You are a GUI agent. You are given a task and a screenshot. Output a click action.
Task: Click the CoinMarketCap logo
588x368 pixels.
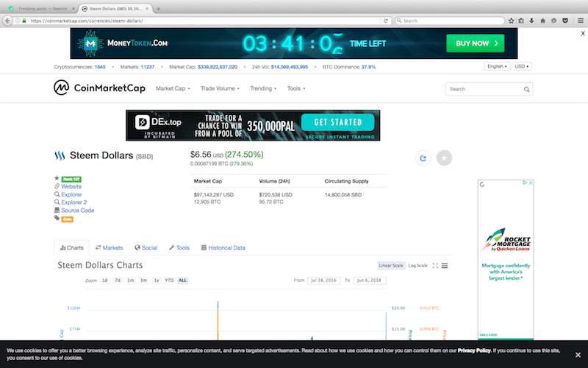click(99, 88)
